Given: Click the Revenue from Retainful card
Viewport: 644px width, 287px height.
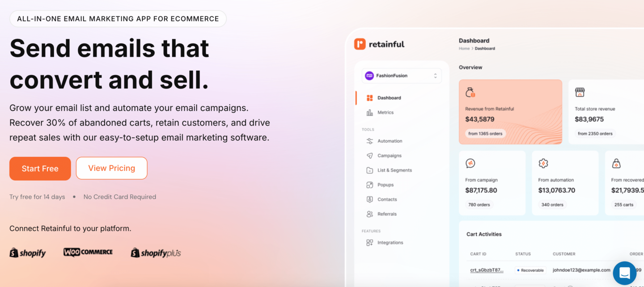Looking at the screenshot, I should (510, 112).
